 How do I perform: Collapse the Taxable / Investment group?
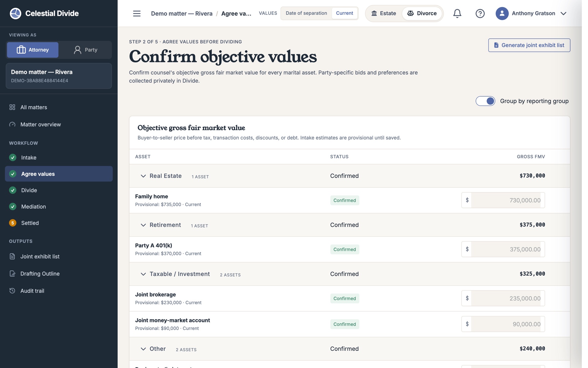point(143,274)
